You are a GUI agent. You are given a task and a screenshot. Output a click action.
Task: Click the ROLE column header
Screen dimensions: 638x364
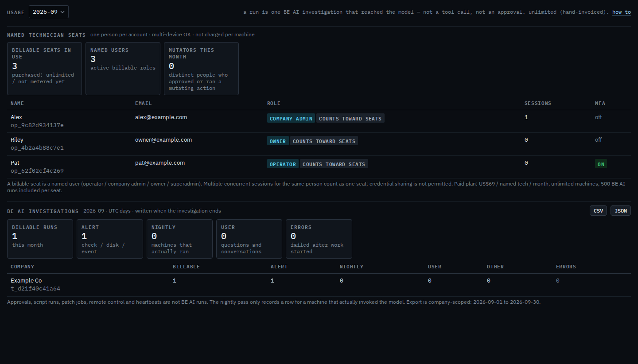[274, 103]
